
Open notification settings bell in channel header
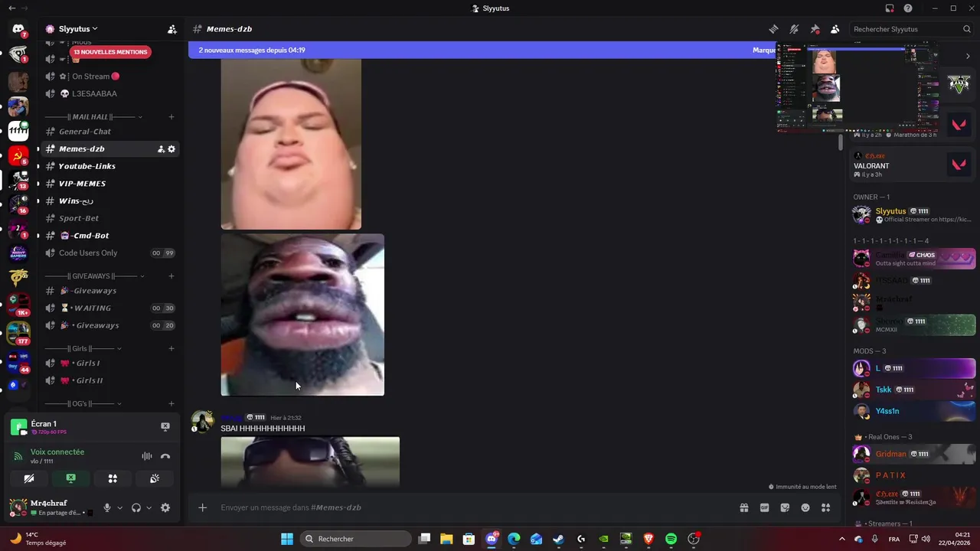[x=795, y=29]
